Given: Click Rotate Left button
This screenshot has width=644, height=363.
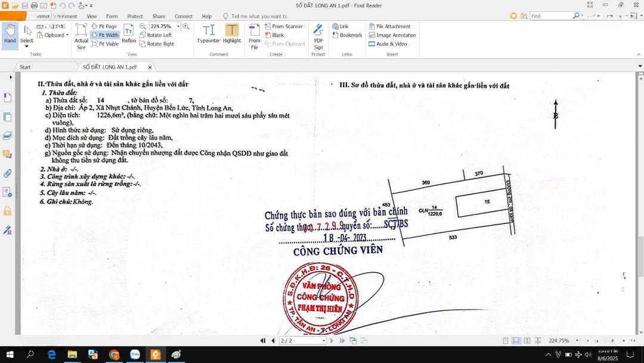Looking at the screenshot, I should tap(156, 35).
